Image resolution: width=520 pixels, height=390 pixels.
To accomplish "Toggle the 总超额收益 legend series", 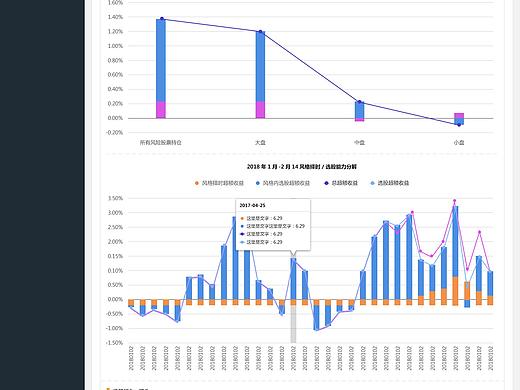I will coord(341,183).
